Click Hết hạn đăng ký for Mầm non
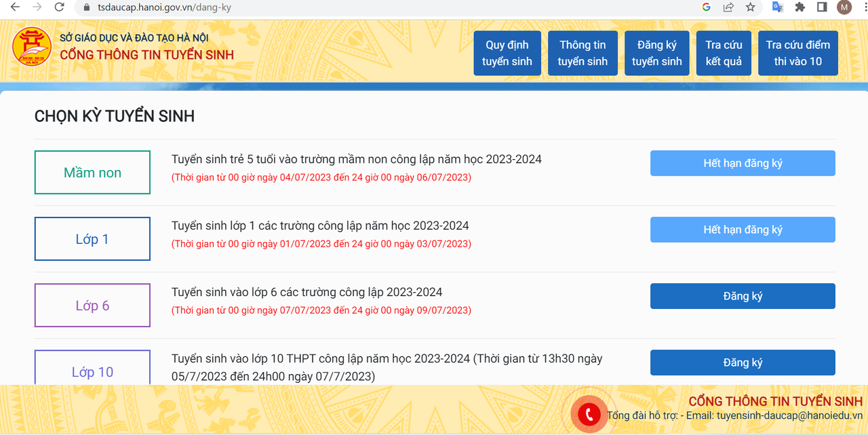This screenshot has width=868, height=435. click(743, 163)
